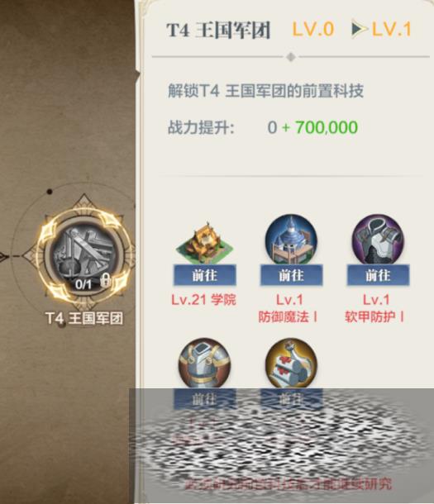Screen dimensions: 434x504
Task: Click 前往 under the plate armor icon
Action: pyautogui.click(x=205, y=399)
